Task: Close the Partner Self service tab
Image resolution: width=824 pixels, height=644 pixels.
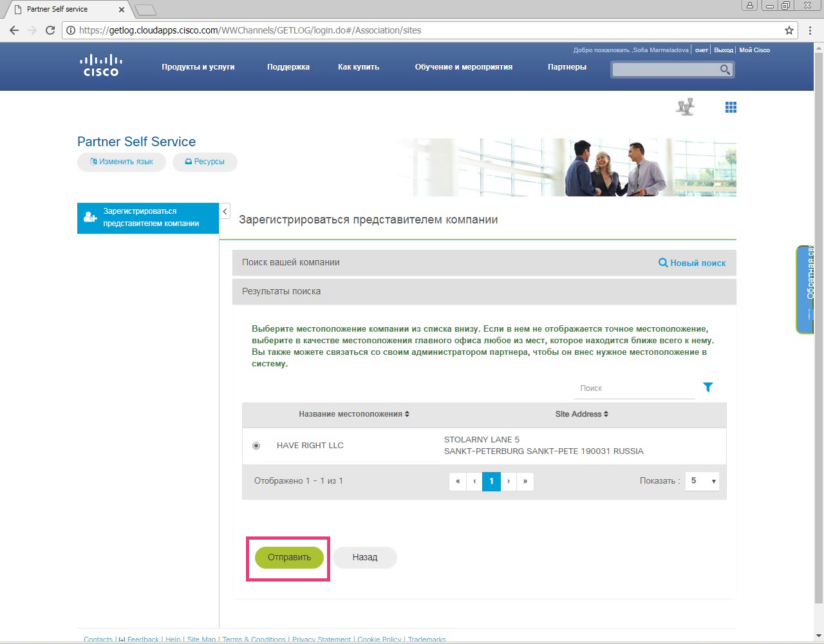Action: pyautogui.click(x=121, y=9)
